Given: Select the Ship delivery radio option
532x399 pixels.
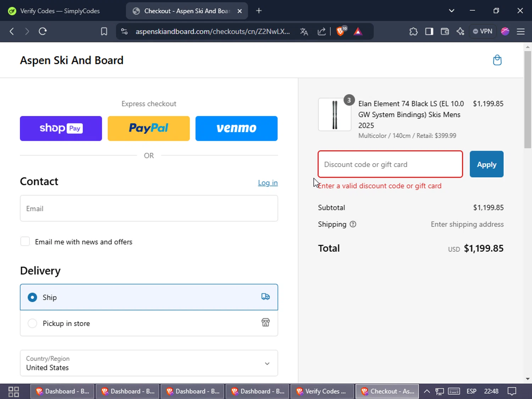Looking at the screenshot, I should pos(32,297).
